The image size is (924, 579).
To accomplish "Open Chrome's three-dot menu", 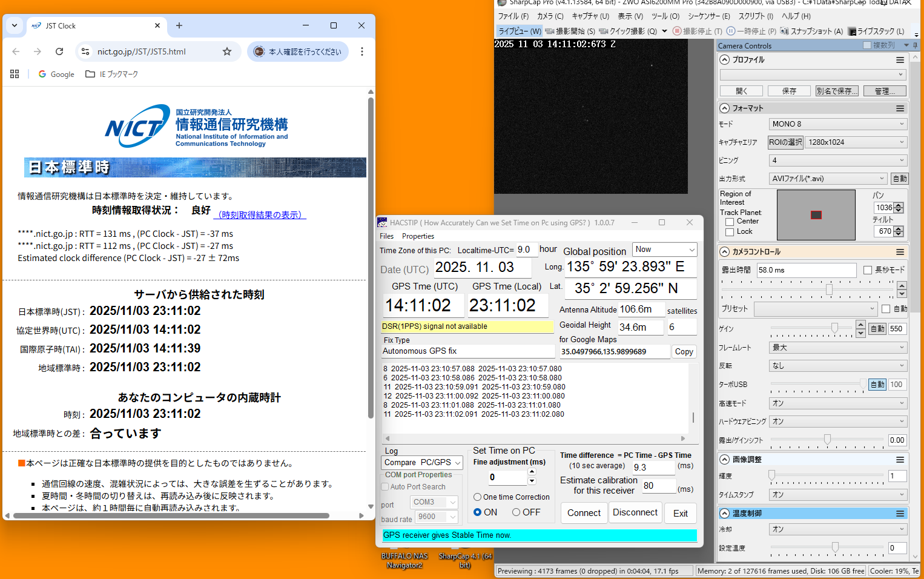I will coord(362,51).
